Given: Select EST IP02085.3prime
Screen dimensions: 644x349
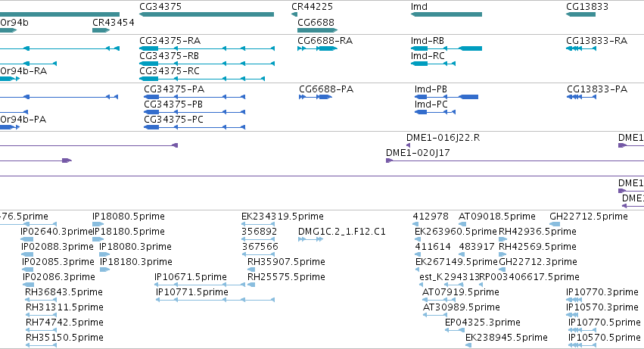Looking at the screenshot, I should click(58, 262).
